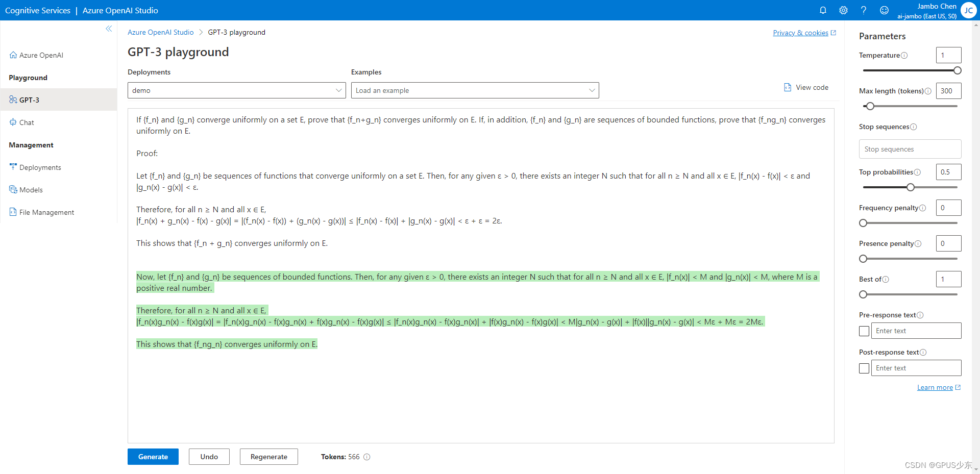Click the Temperature slider handle
Viewport: 980px width, 474px height.
(958, 70)
